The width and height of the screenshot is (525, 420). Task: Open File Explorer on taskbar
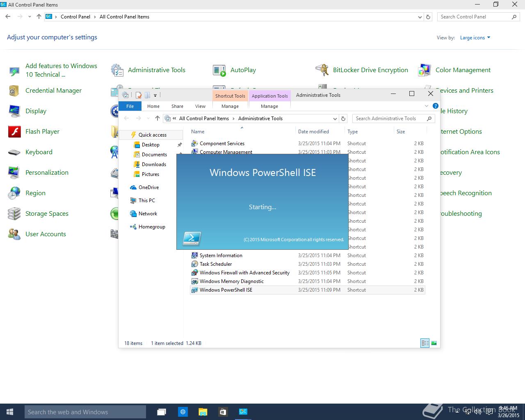pos(203,412)
